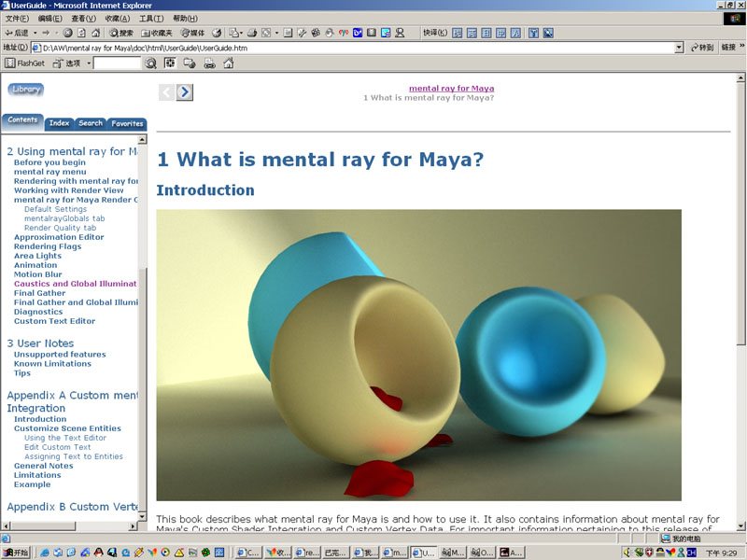Click the Mail icon in IE toolbar
Viewport: 747px width, 560px height.
[x=236, y=33]
